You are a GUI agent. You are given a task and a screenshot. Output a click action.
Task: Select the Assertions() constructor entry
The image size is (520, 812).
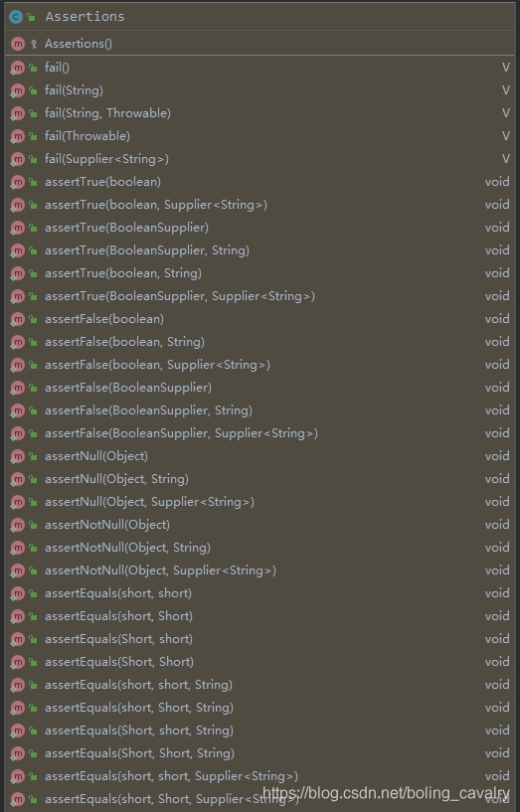point(260,44)
